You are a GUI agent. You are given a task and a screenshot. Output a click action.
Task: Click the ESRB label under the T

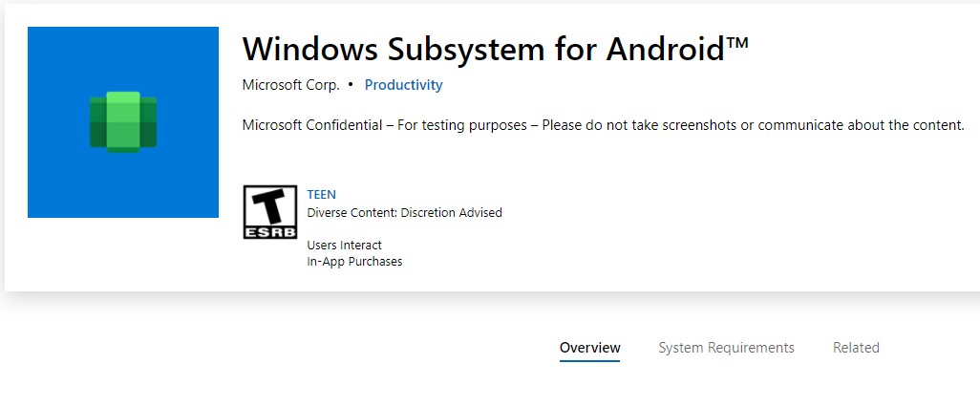click(270, 232)
